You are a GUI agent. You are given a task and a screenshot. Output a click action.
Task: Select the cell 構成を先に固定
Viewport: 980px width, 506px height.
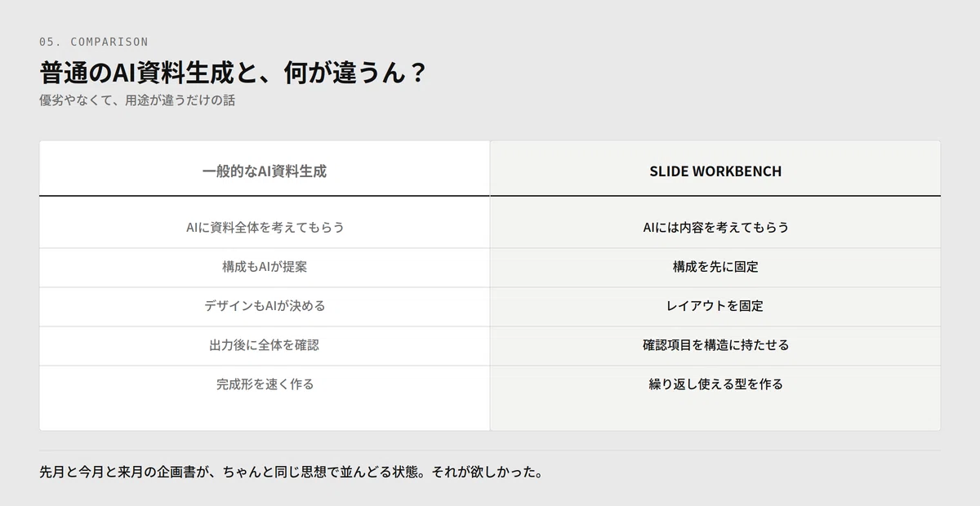click(715, 267)
